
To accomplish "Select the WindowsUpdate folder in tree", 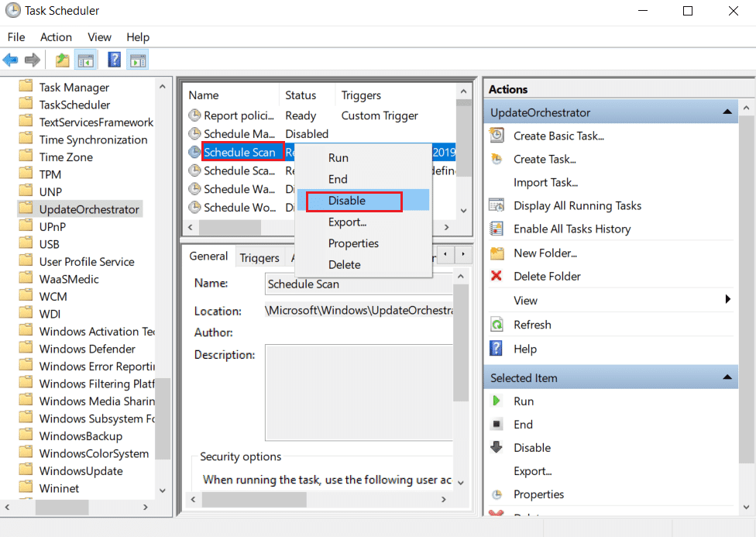I will click(81, 471).
